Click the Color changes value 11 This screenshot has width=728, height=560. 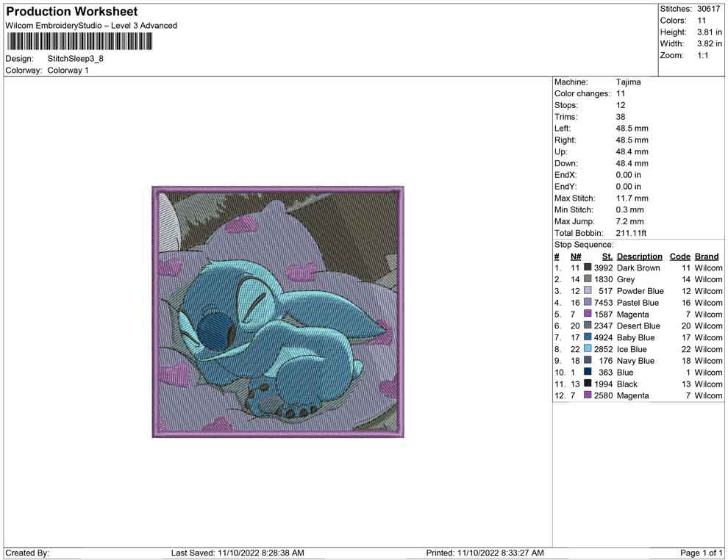click(621, 94)
